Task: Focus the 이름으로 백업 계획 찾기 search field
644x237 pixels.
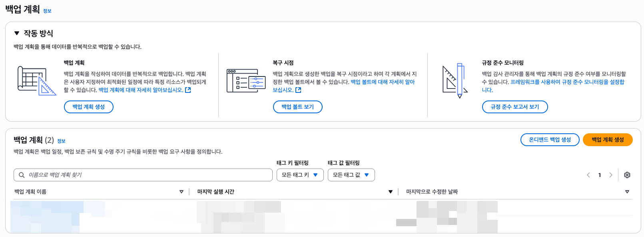Action: (148, 175)
